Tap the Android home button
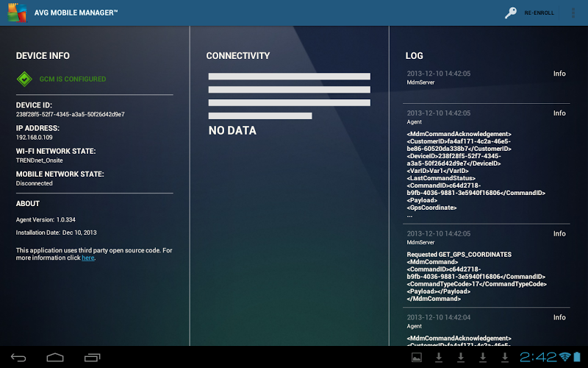 (55, 358)
